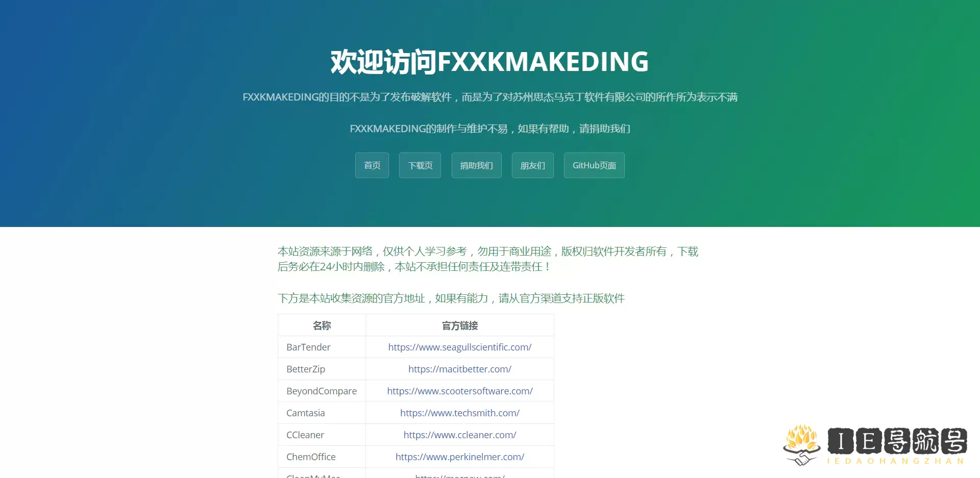Image resolution: width=980 pixels, height=478 pixels.
Task: Click the page title 欢迎访问FXXKMAKEDING
Action: tap(489, 61)
